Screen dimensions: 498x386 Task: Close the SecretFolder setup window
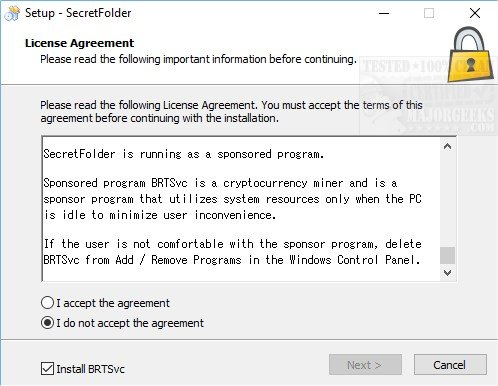pos(475,13)
